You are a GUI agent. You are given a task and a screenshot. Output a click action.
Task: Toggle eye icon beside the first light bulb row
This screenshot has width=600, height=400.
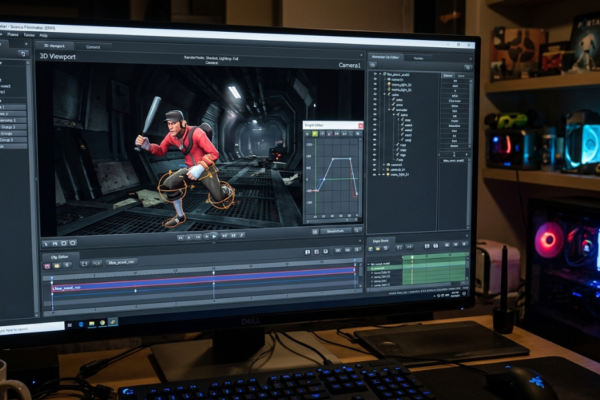tap(375, 84)
